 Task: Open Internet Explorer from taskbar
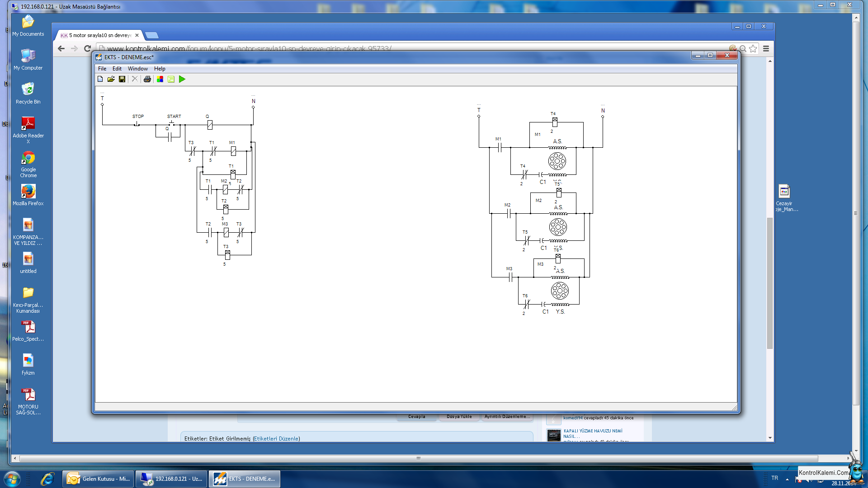pyautogui.click(x=47, y=479)
